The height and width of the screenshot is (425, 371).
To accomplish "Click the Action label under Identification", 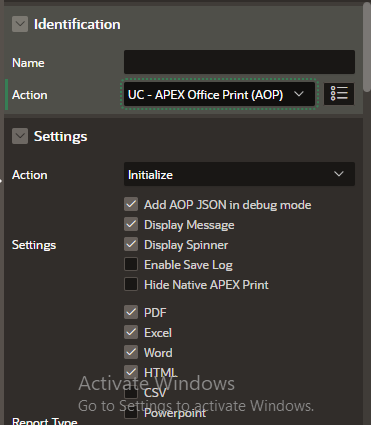I will 30,95.
